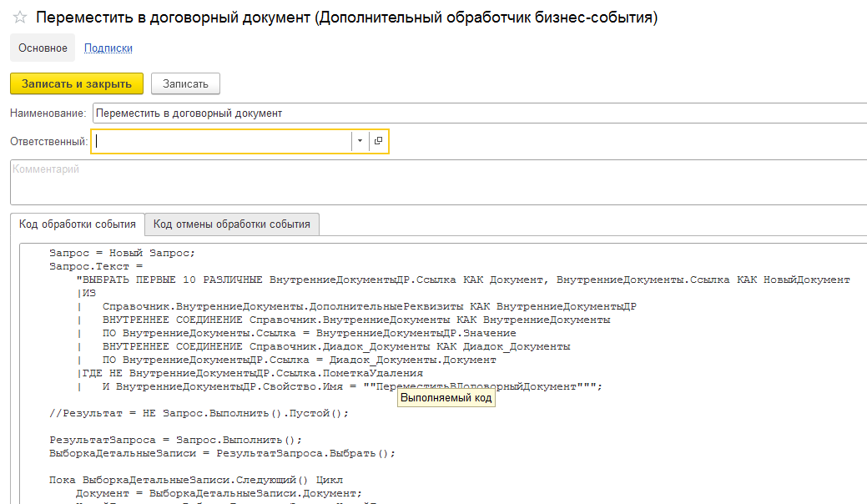Click the form title 'Переместить в договорный документ'
Image resolution: width=867 pixels, height=504 pixels.
[346, 18]
